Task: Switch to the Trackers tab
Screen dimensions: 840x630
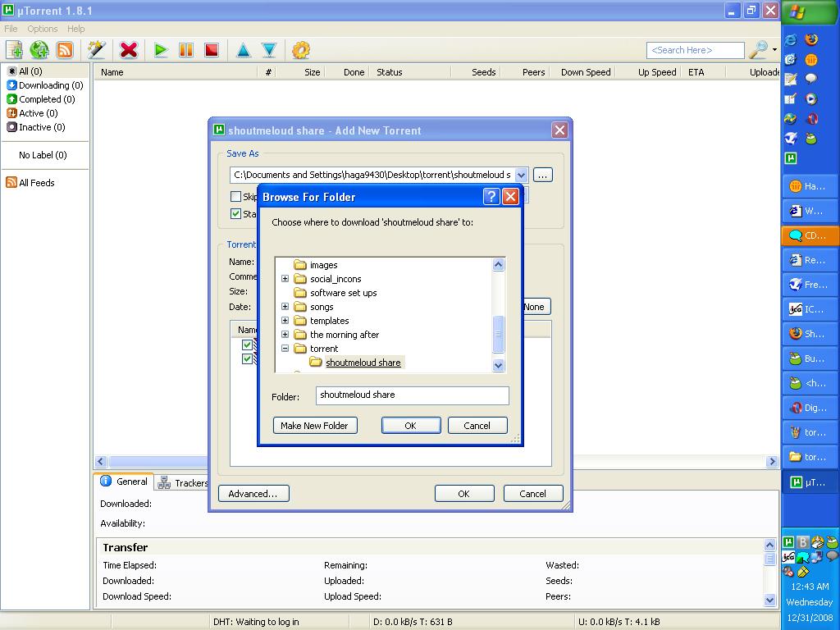Action: [x=183, y=483]
